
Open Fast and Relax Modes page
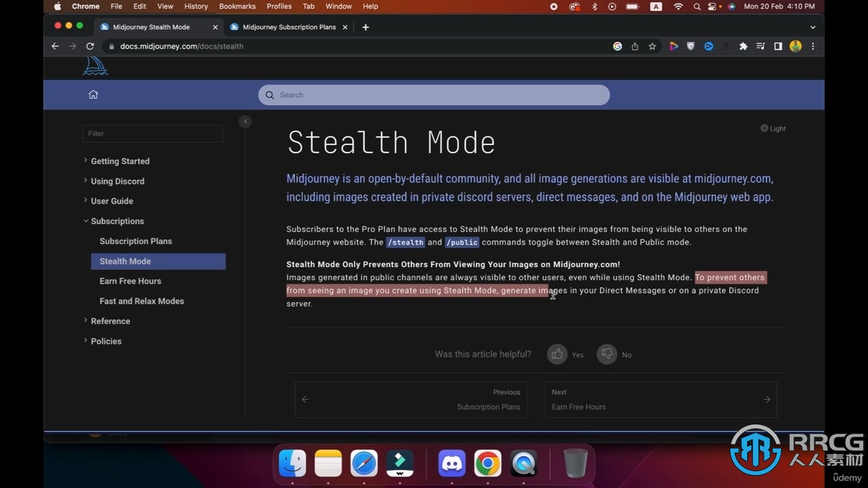tap(142, 301)
